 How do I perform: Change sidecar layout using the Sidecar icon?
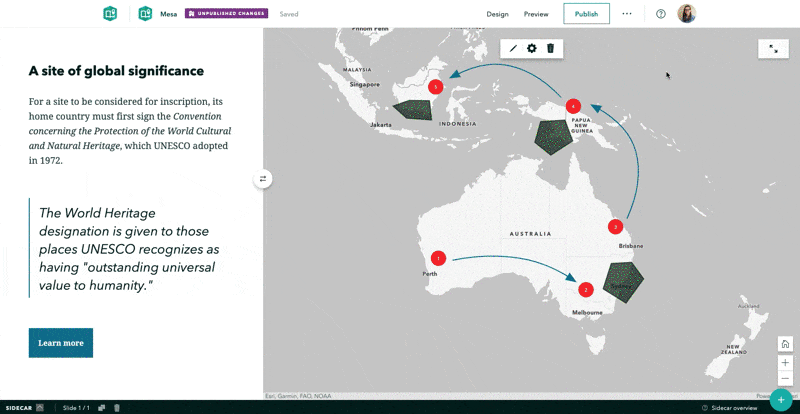click(x=40, y=408)
